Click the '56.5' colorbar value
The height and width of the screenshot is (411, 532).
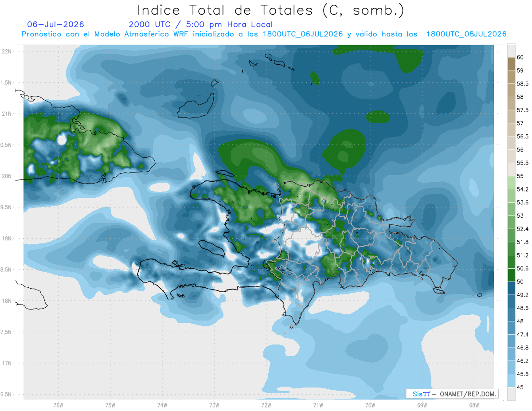pyautogui.click(x=522, y=137)
